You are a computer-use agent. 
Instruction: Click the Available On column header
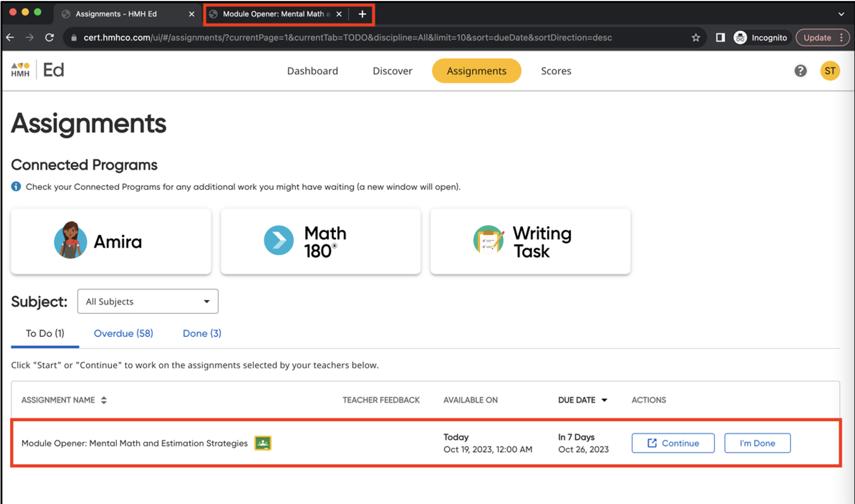tap(470, 400)
